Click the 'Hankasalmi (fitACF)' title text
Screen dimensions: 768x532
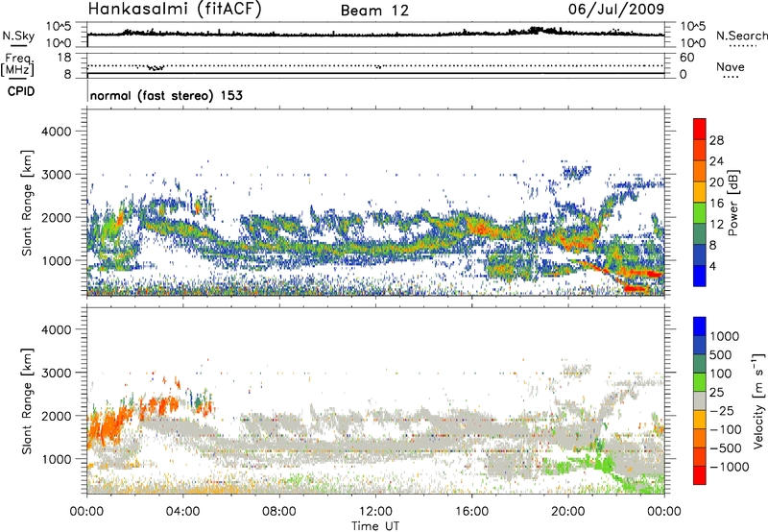tap(175, 10)
